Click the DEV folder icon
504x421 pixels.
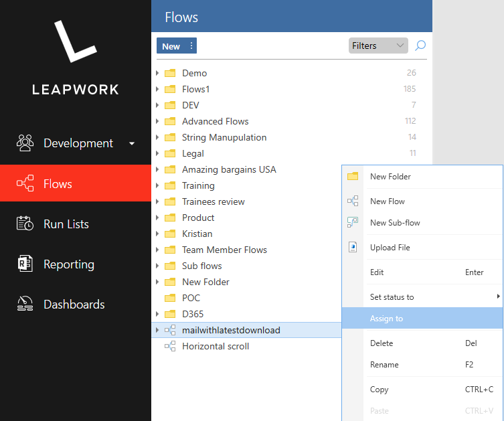(170, 105)
